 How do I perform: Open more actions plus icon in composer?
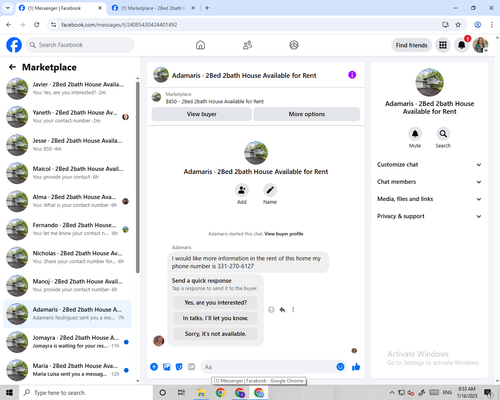[154, 367]
